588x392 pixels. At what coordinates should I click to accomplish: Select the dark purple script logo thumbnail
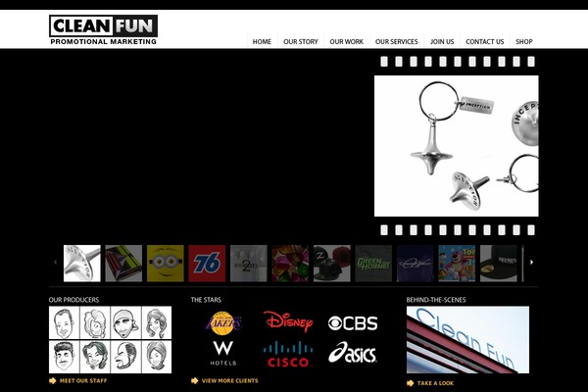(x=416, y=264)
